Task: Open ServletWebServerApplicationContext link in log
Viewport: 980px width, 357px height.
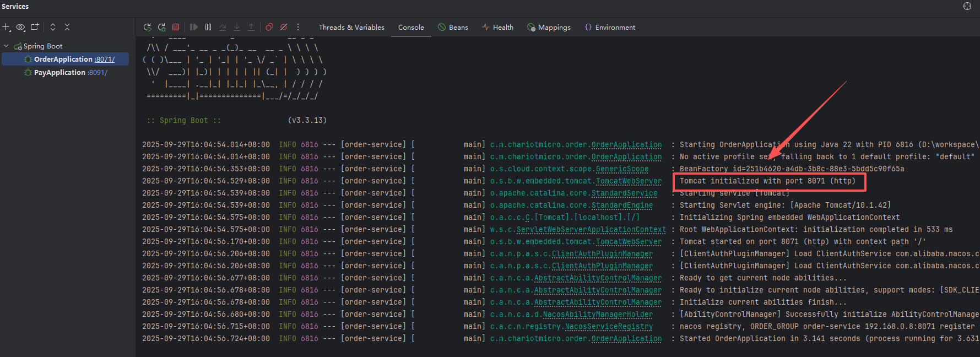Action: tap(591, 229)
